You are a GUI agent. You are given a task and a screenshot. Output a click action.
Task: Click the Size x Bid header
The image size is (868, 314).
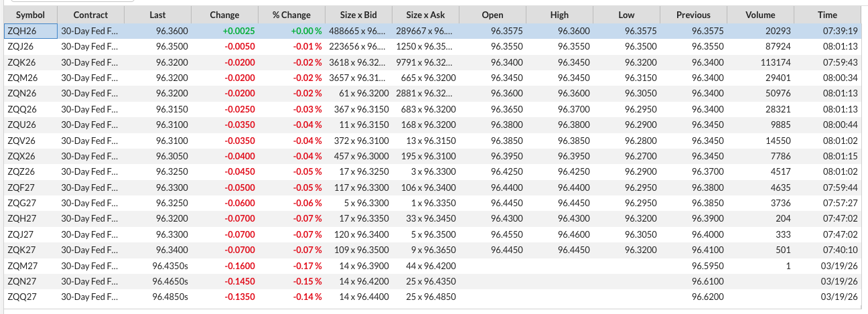358,15
